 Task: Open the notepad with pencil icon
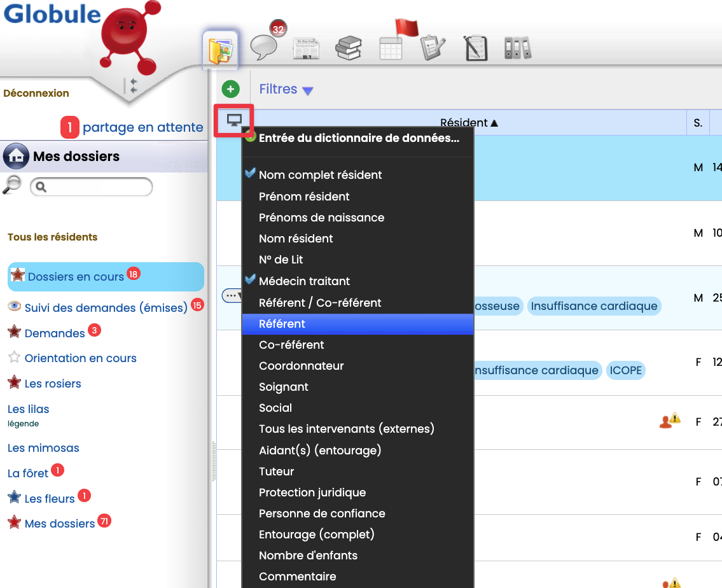pyautogui.click(x=476, y=48)
